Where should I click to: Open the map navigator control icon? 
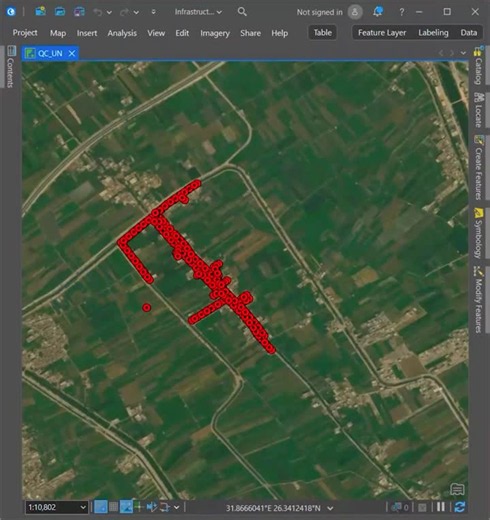click(457, 489)
